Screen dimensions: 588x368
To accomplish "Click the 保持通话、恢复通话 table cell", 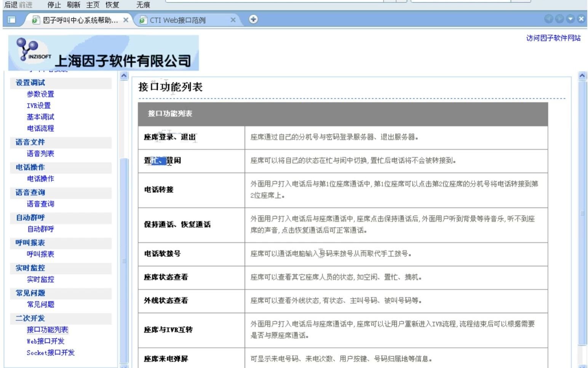I will pyautogui.click(x=191, y=225).
